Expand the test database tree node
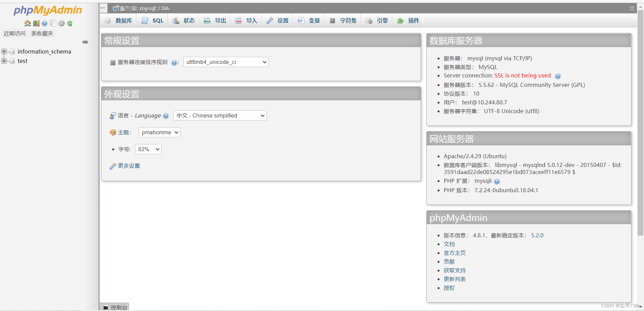 coord(4,61)
